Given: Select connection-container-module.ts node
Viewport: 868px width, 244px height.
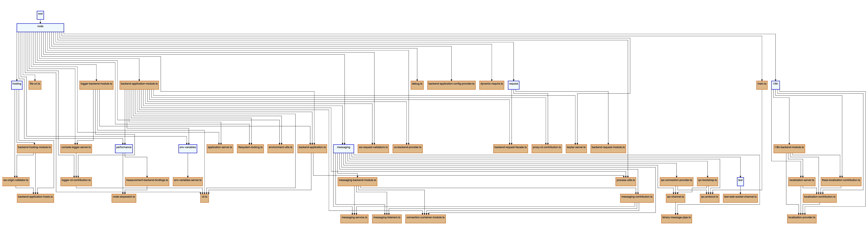Looking at the screenshot, I should 425,219.
